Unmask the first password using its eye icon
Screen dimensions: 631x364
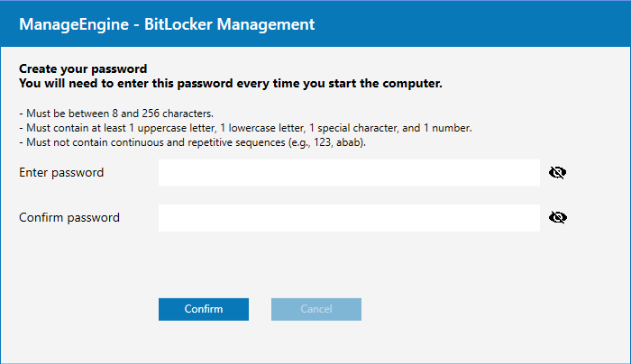[557, 172]
